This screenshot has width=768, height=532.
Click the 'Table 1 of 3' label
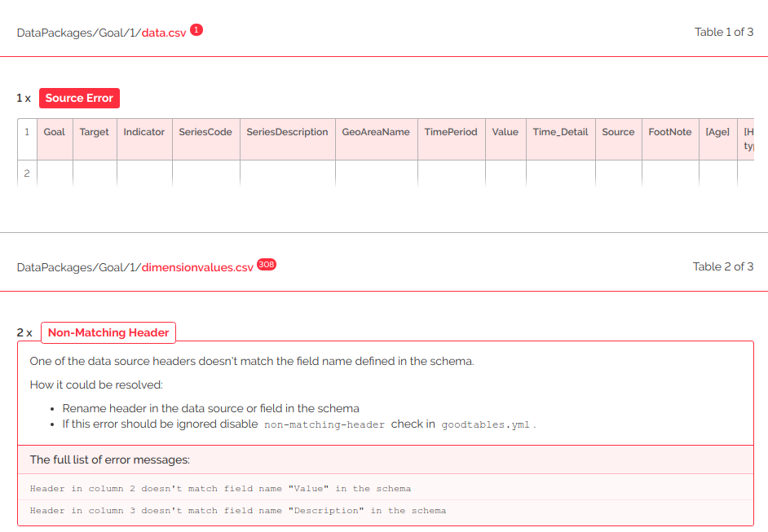724,33
